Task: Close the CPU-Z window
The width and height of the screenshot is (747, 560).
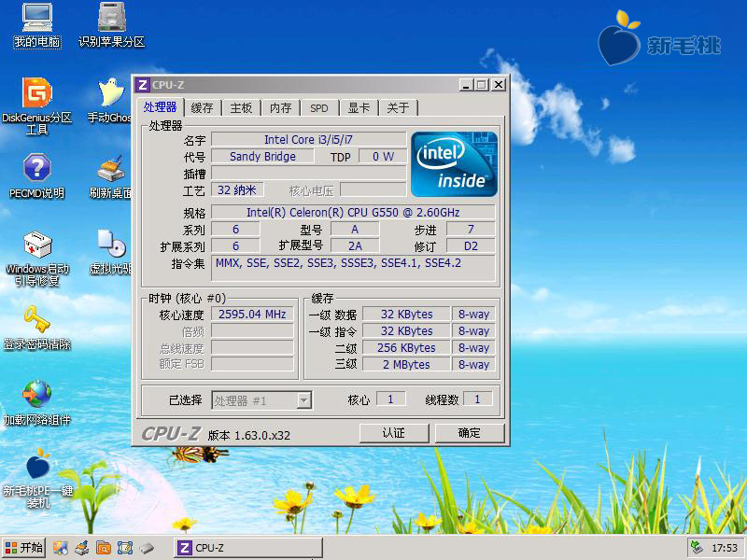Action: coord(499,85)
